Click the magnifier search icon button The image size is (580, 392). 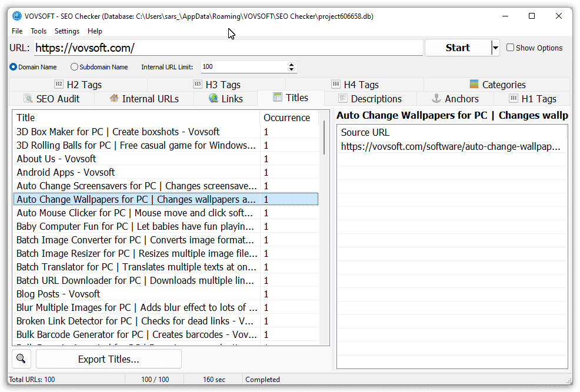point(21,359)
